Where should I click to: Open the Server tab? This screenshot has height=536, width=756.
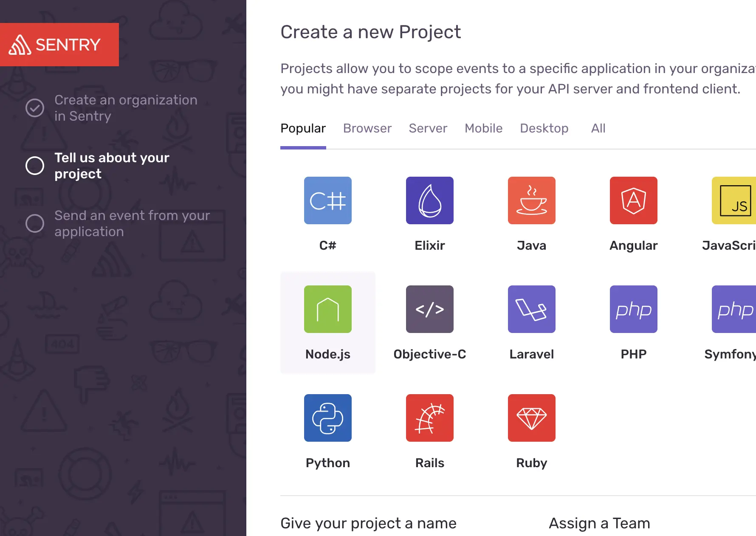[428, 128]
